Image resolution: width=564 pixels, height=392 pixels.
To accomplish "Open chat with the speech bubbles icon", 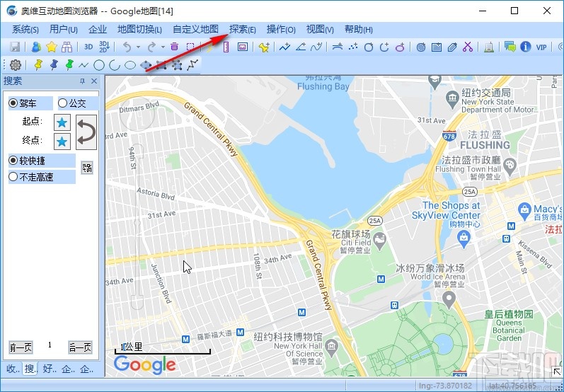I will tap(510, 47).
